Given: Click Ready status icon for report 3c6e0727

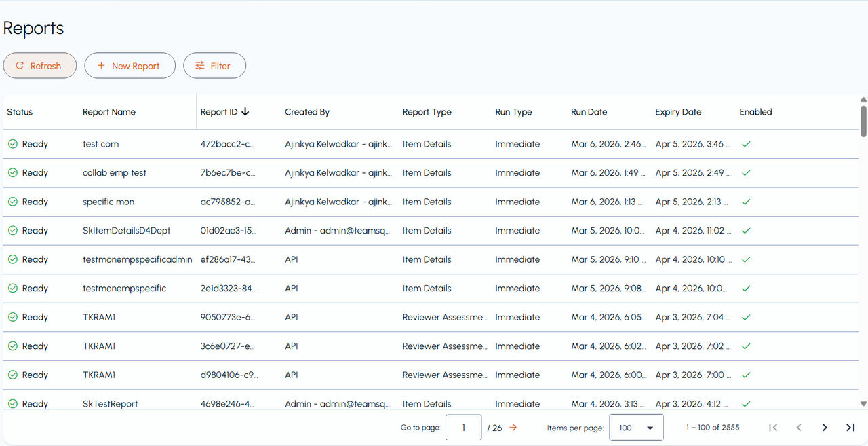Looking at the screenshot, I should (x=13, y=346).
